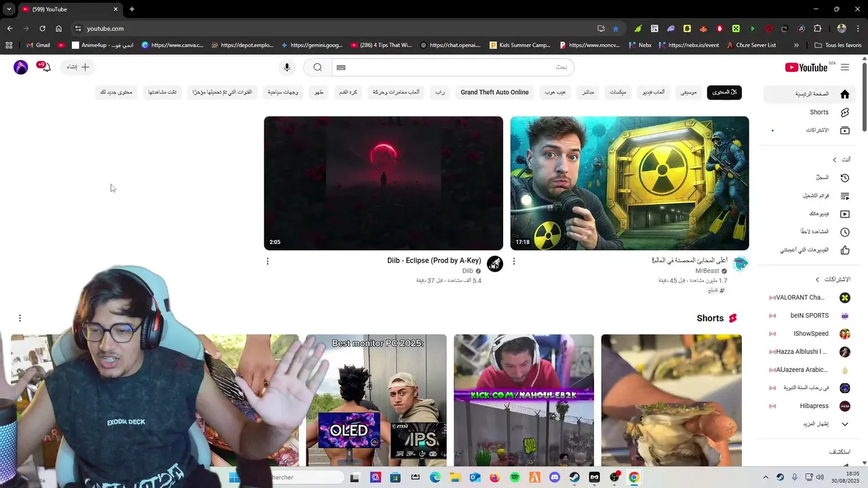Open Subscriptions icon in sidebar
This screenshot has height=488, width=868.
(845, 130)
